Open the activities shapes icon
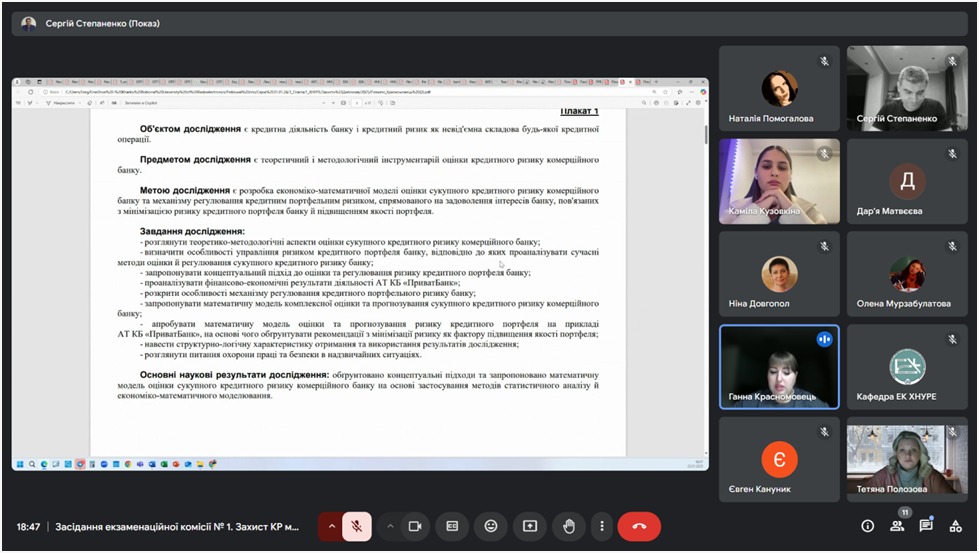The height and width of the screenshot is (553, 979). 955,526
